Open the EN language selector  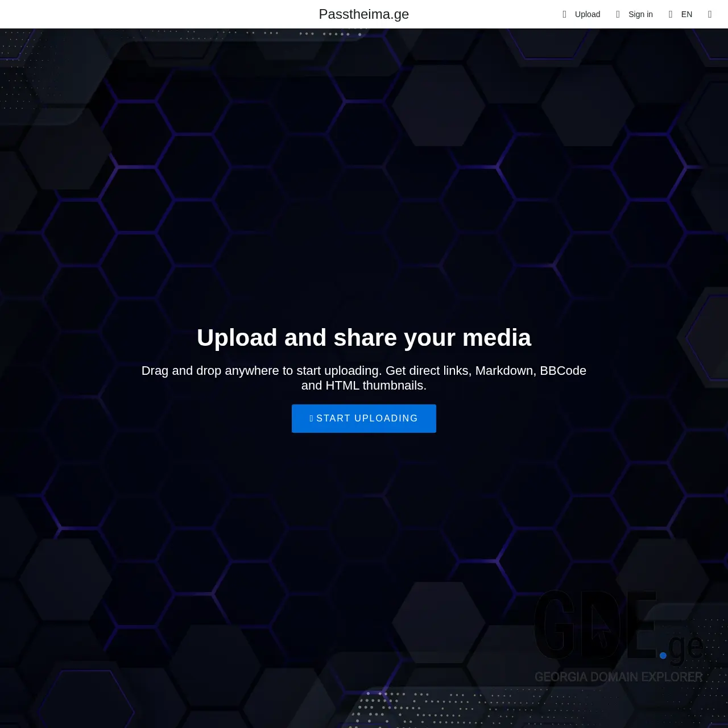pos(686,14)
